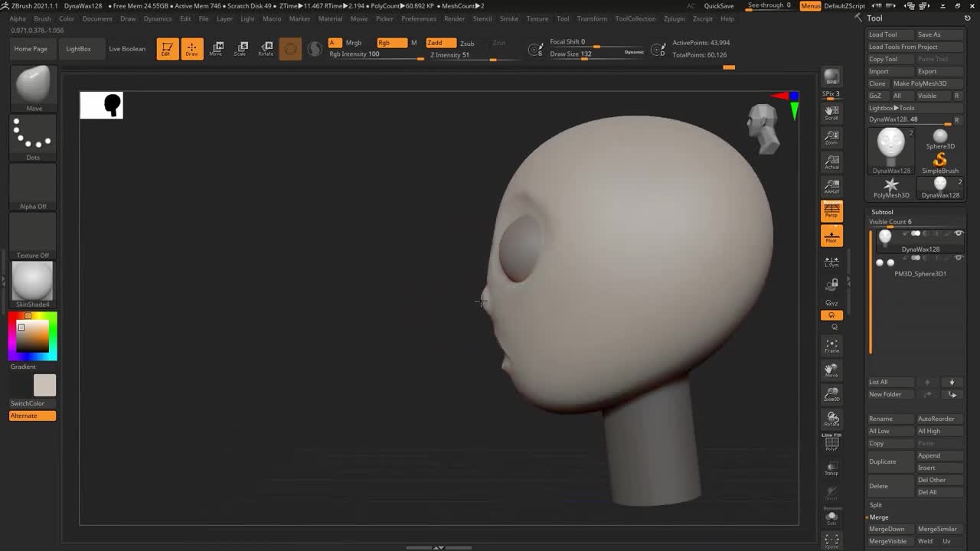The image size is (980, 551).
Task: Open the SkinShade4 material selector
Action: (x=33, y=285)
